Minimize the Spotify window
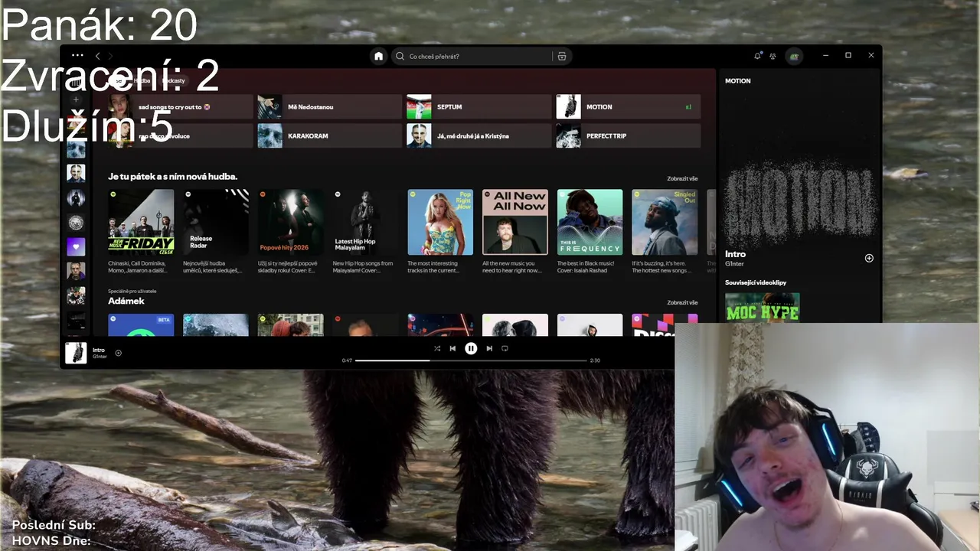Image resolution: width=980 pixels, height=551 pixels. coord(826,55)
